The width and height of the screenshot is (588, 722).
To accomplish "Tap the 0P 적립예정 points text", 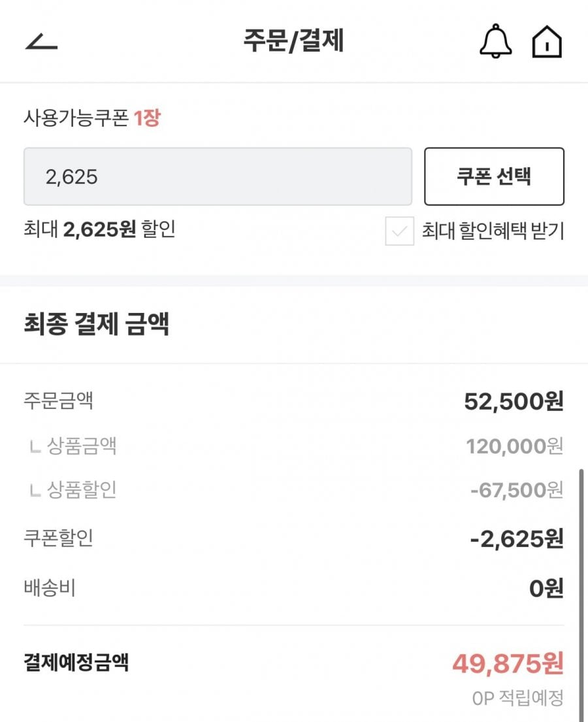I will coord(517,698).
